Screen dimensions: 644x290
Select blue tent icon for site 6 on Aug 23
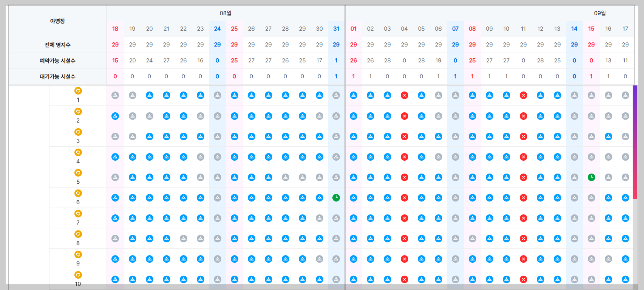201,198
